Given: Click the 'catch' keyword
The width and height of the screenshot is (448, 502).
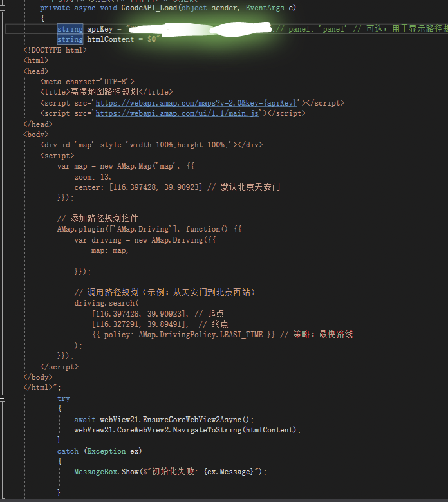Looking at the screenshot, I should click(68, 451).
